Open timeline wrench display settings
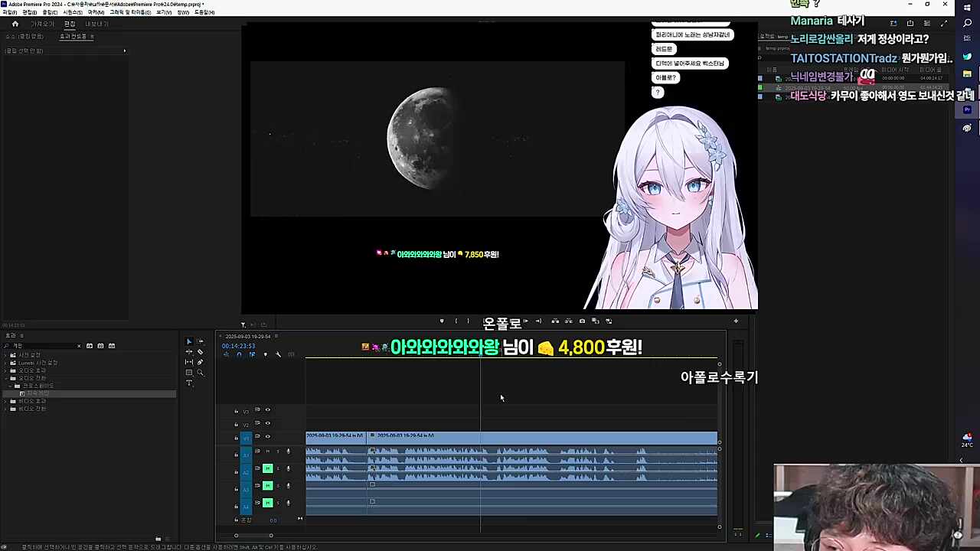This screenshot has width=980, height=551. pyautogui.click(x=278, y=354)
